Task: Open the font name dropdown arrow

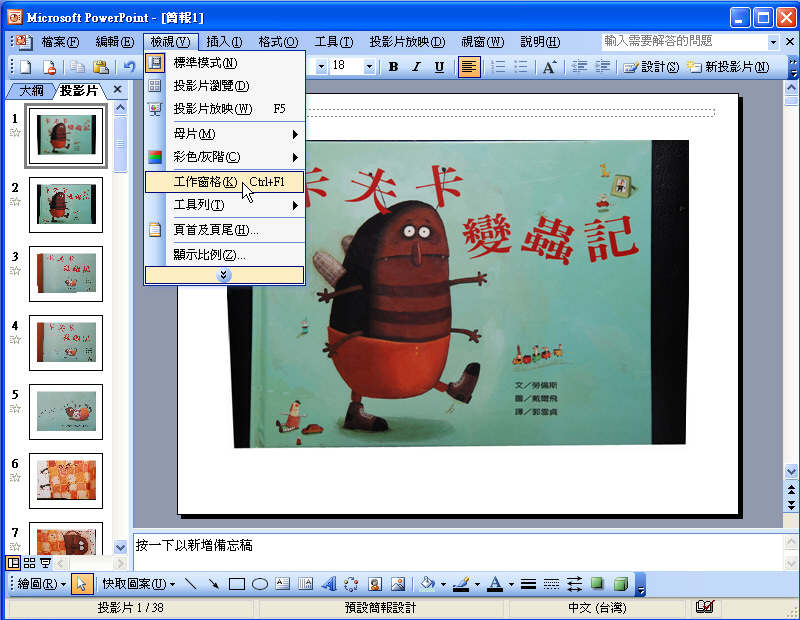Action: [x=321, y=67]
